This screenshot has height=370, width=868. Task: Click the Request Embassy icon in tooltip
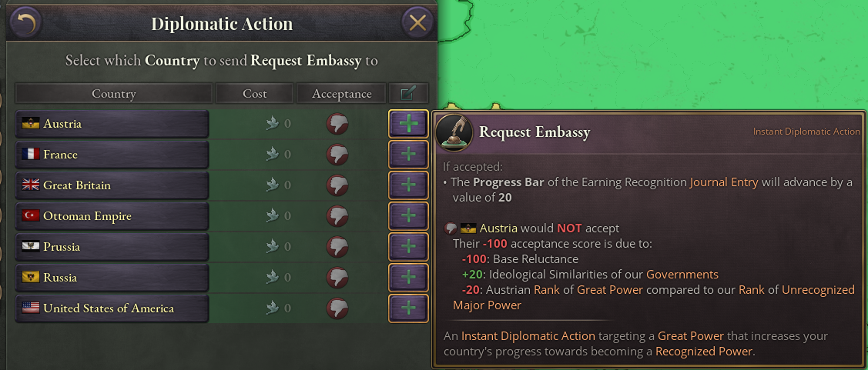pos(454,132)
